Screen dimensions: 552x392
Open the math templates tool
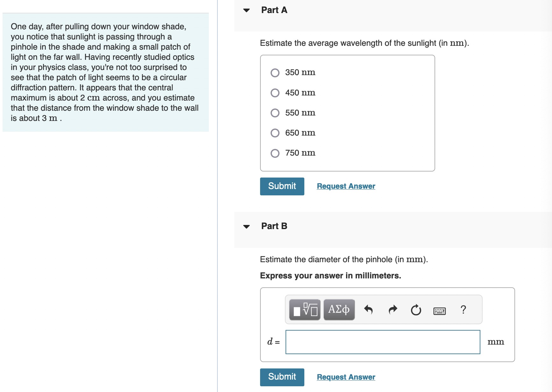click(305, 310)
